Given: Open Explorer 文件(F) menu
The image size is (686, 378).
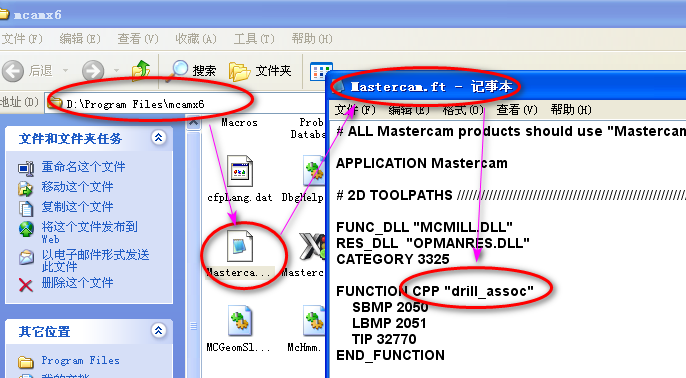Looking at the screenshot, I should pos(22,39).
